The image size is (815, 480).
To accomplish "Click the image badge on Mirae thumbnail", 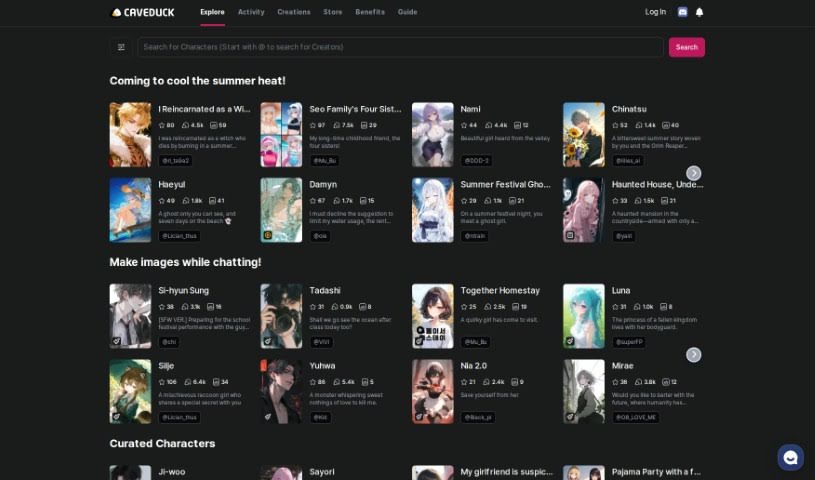I will click(570, 416).
